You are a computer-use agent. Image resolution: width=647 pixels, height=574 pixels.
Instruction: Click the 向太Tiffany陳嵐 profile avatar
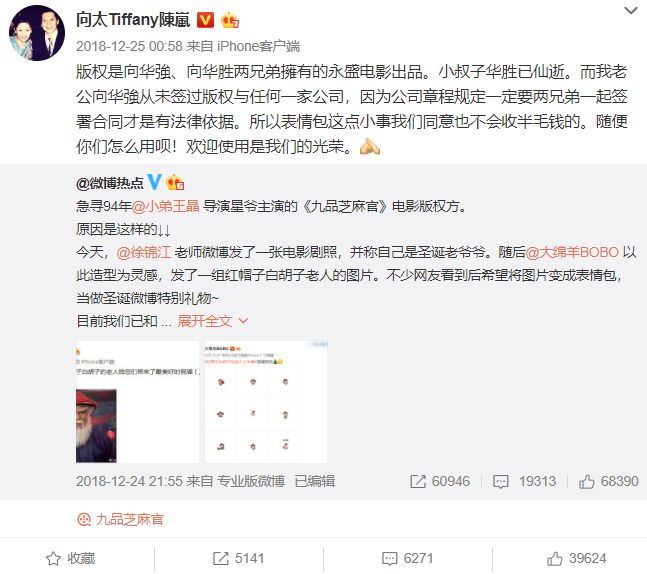[37, 33]
